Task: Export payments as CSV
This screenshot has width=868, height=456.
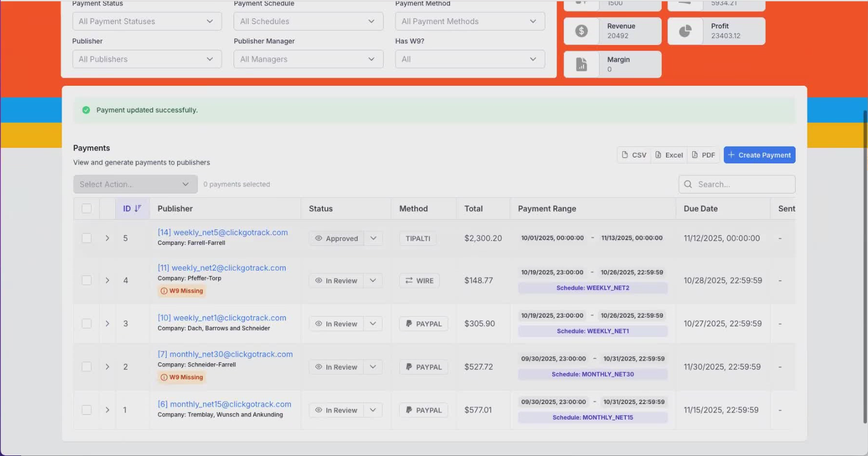Action: point(634,155)
